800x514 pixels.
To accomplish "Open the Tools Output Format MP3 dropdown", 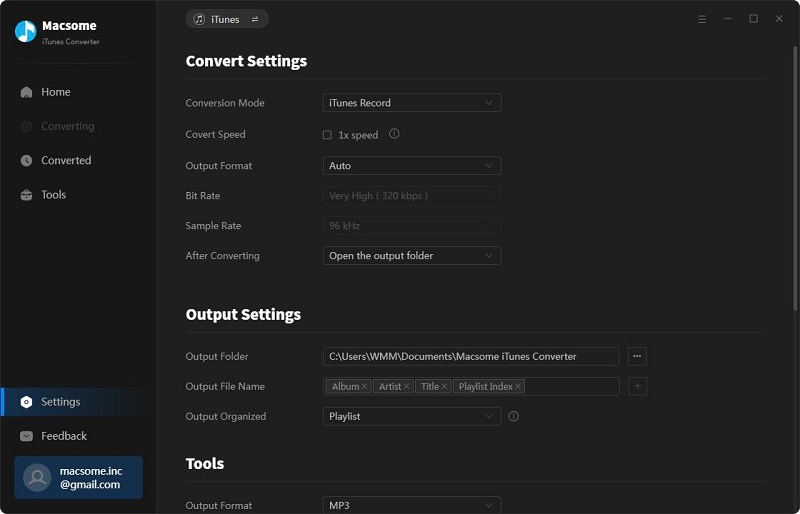I will point(412,505).
